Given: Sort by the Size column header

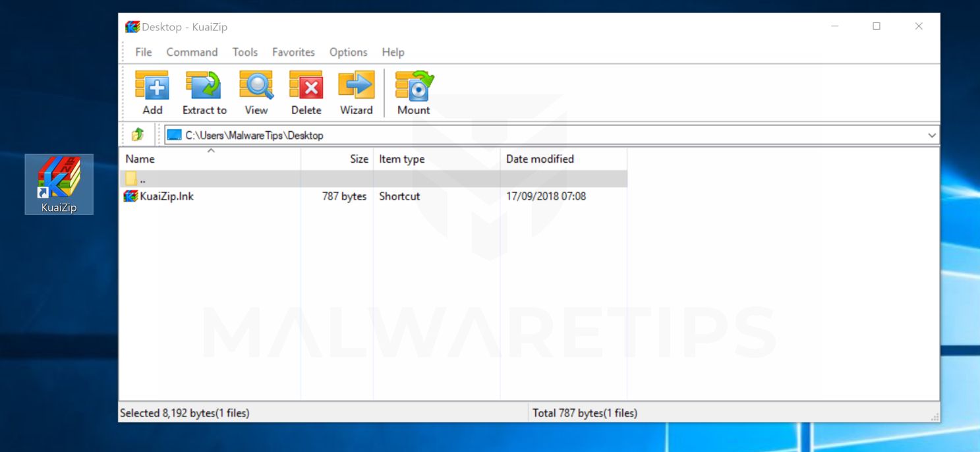Looking at the screenshot, I should (x=337, y=159).
